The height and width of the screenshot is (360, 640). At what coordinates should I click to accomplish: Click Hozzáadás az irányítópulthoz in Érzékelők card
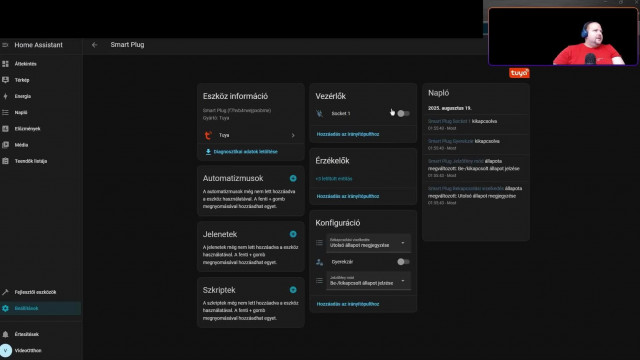click(348, 196)
